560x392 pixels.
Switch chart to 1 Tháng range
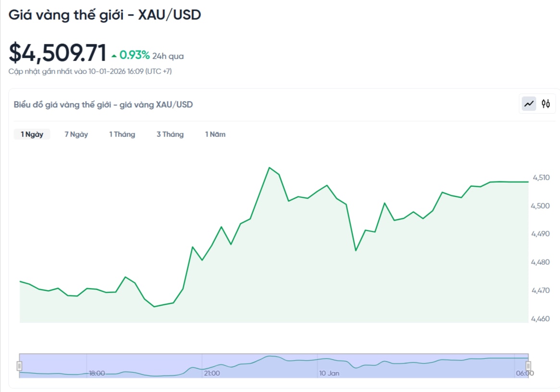click(122, 135)
